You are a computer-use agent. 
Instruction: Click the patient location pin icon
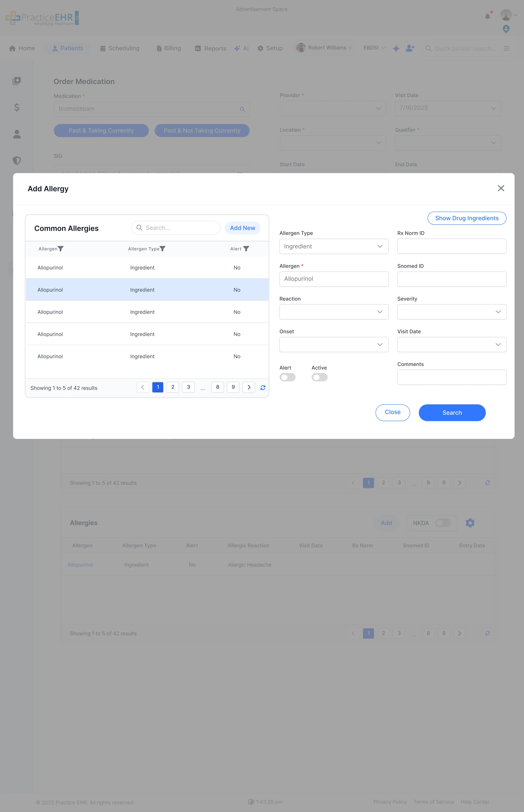(x=506, y=29)
